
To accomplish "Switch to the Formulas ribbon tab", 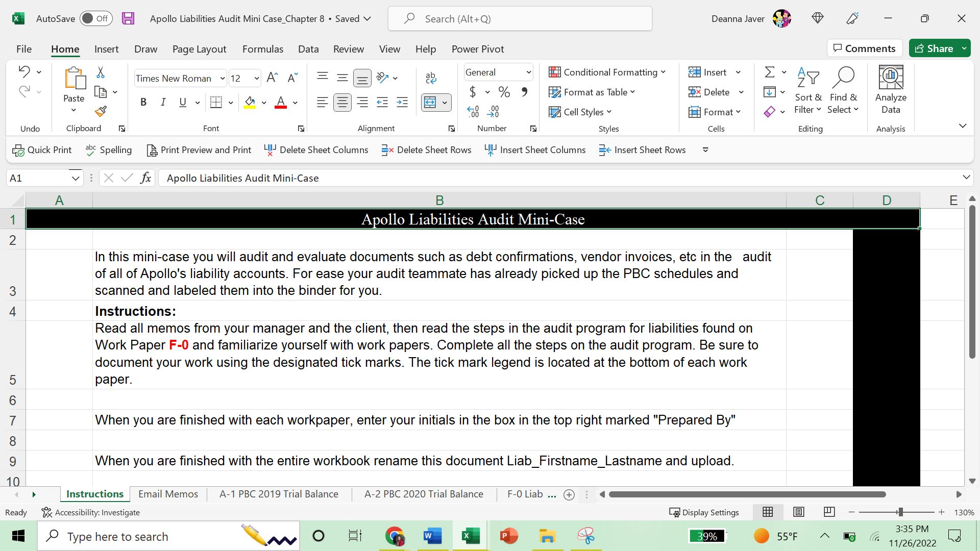I will pos(263,49).
